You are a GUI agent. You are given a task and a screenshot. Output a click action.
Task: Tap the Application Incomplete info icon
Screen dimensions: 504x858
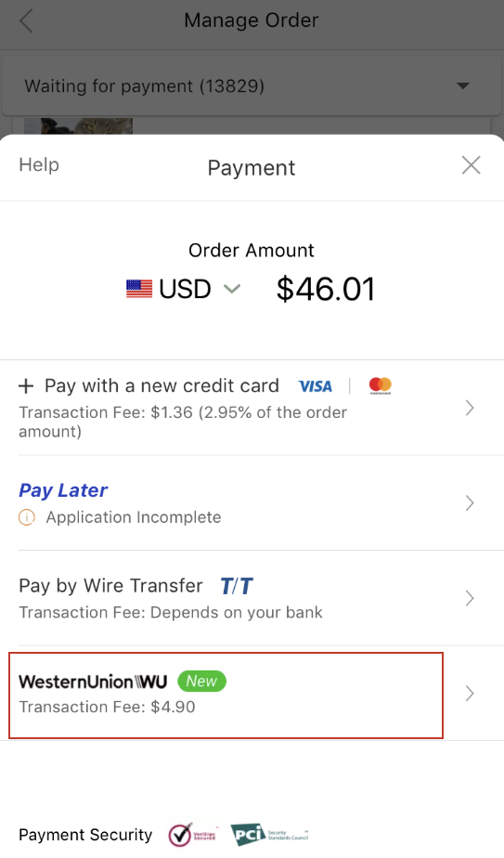click(x=27, y=517)
